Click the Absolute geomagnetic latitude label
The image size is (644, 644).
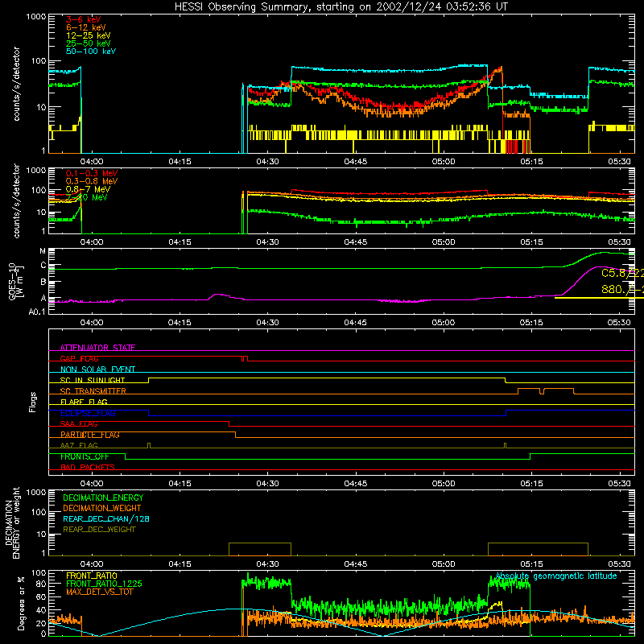point(556,576)
